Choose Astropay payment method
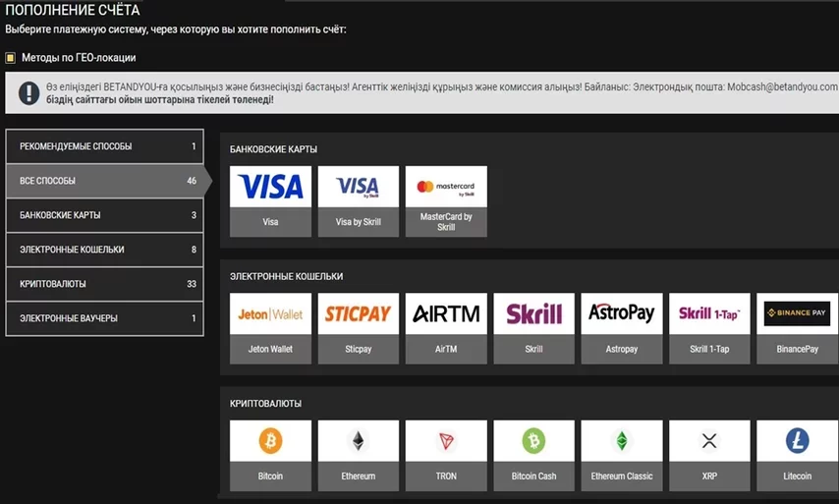Image resolution: width=839 pixels, height=504 pixels. 622,328
